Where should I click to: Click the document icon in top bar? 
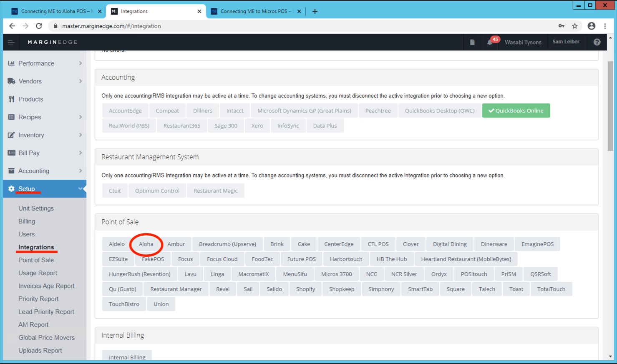click(472, 42)
